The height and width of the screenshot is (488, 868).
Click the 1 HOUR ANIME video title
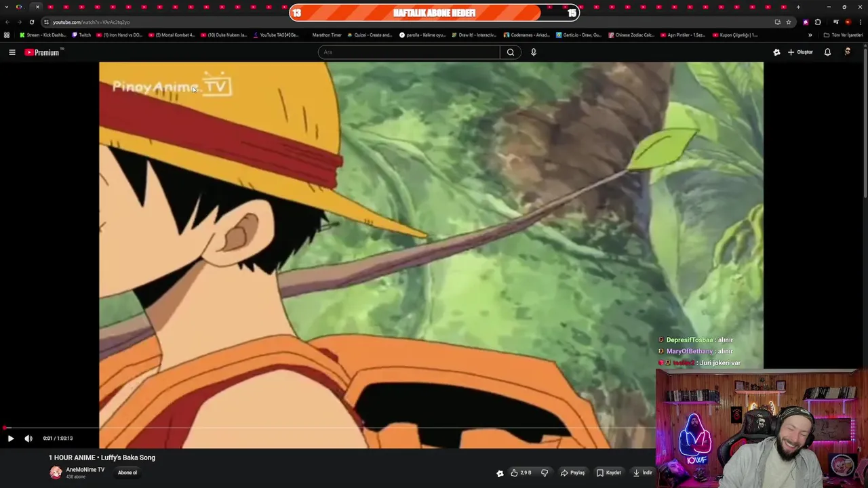click(102, 457)
